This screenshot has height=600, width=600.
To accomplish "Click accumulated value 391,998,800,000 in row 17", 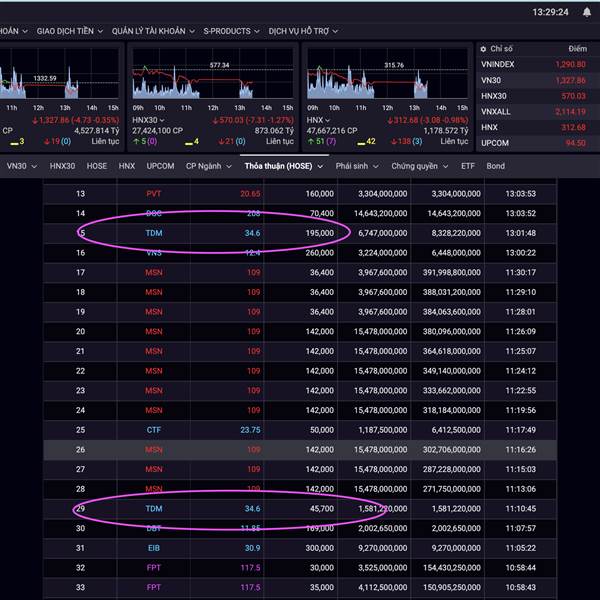I will click(452, 272).
